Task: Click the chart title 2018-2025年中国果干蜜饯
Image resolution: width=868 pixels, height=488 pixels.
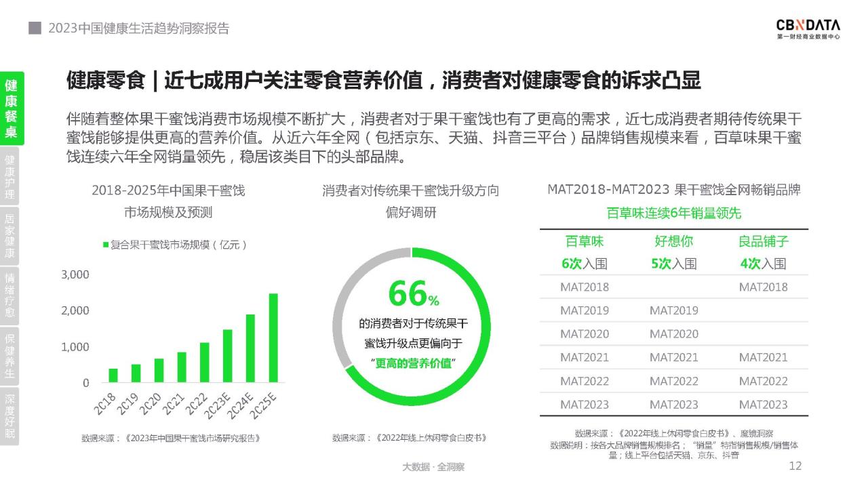Action: tap(168, 191)
